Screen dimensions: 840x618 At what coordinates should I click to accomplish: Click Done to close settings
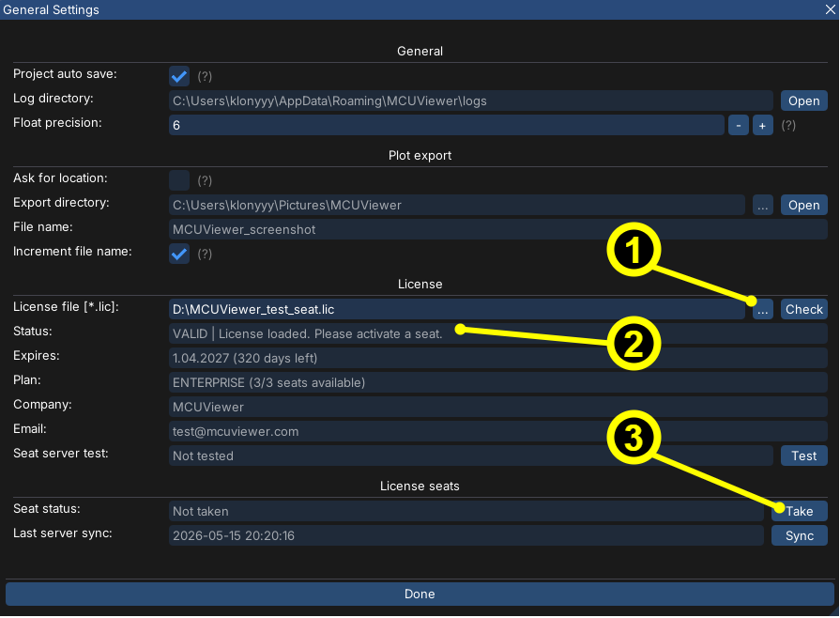(420, 595)
